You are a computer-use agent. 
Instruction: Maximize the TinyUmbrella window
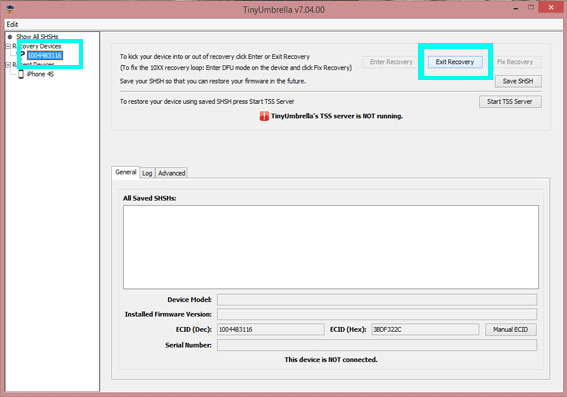[x=531, y=7]
